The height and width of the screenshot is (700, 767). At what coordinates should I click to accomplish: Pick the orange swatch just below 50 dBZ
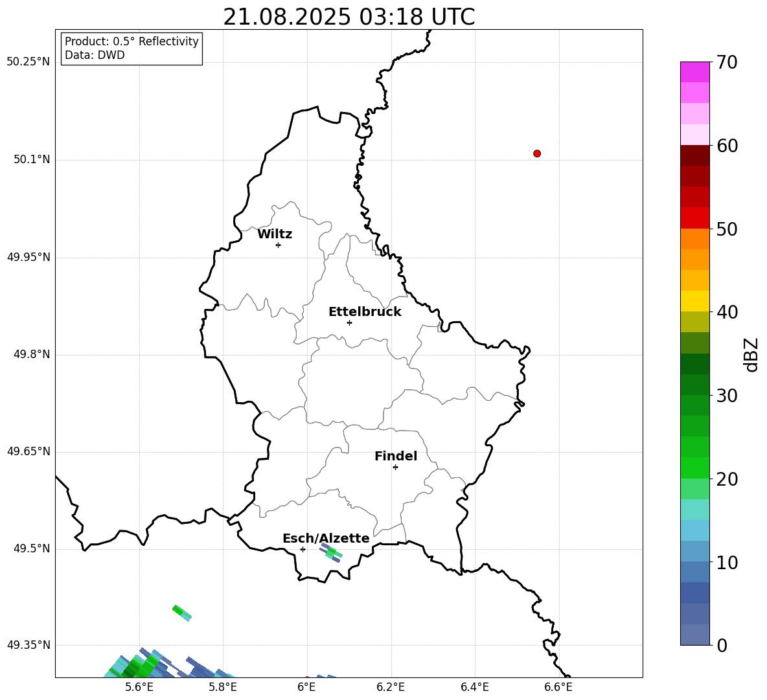[694, 239]
